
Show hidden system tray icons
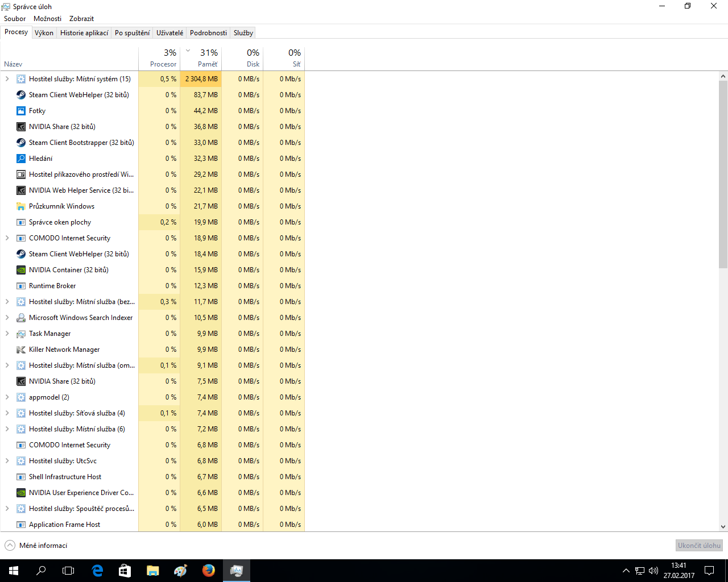626,571
